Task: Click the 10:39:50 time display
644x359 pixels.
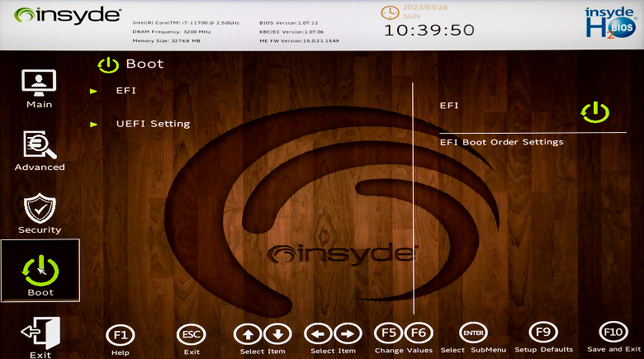Action: (429, 31)
